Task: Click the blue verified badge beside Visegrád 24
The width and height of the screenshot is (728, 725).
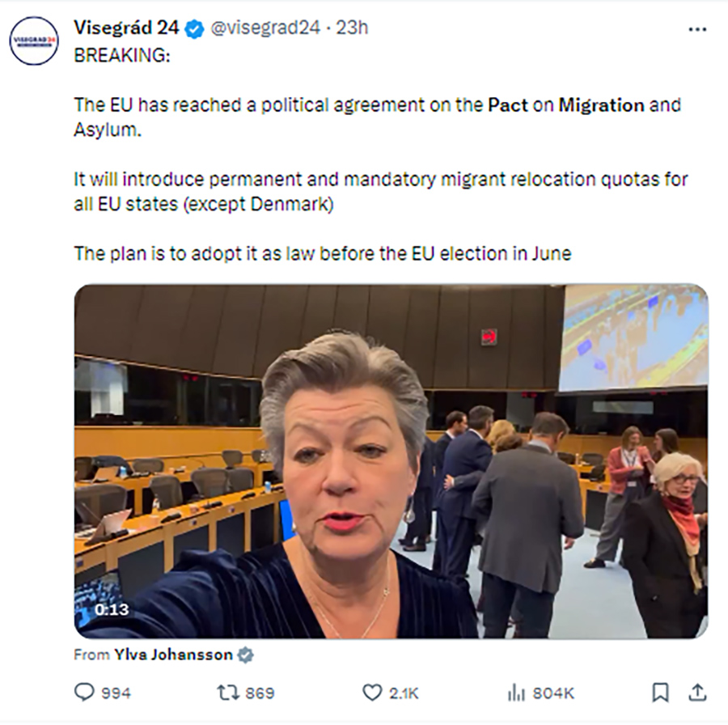Action: (x=194, y=28)
